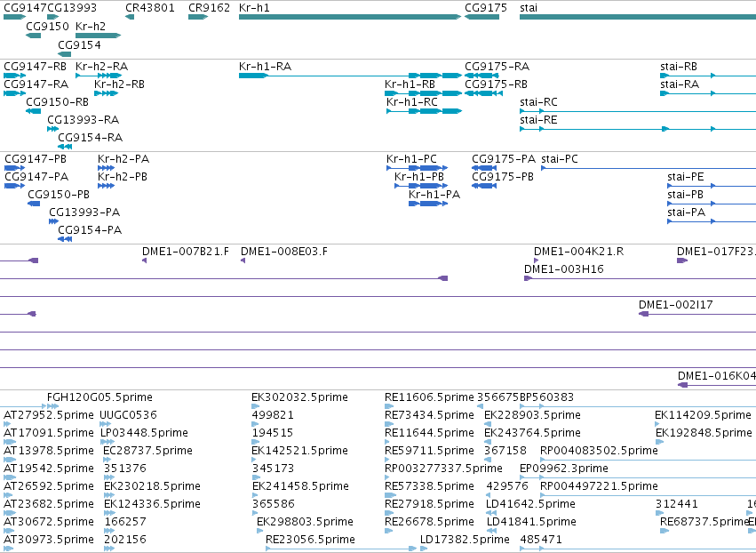The image size is (756, 553).
Task: Select the stai-RB transcript label
Action: [x=679, y=66]
